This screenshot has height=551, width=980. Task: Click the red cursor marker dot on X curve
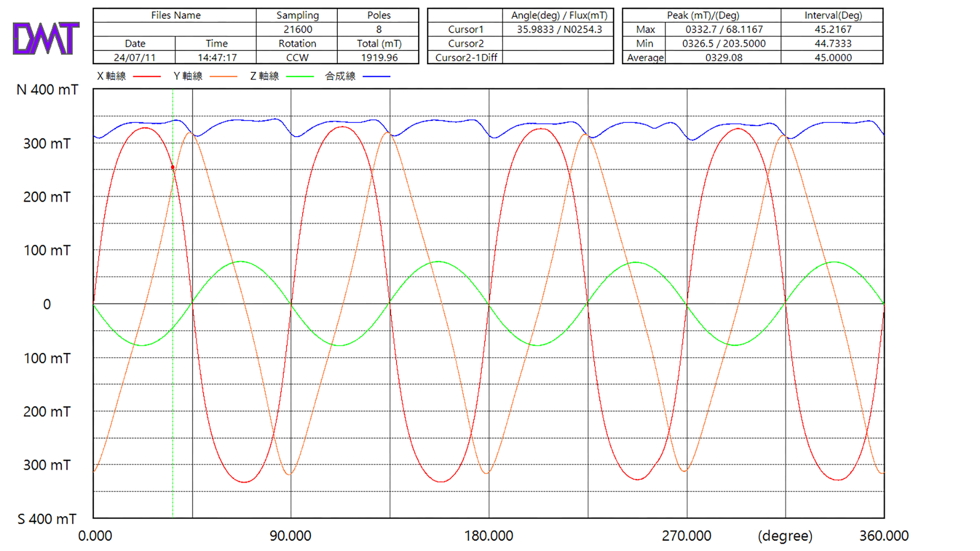pos(173,167)
